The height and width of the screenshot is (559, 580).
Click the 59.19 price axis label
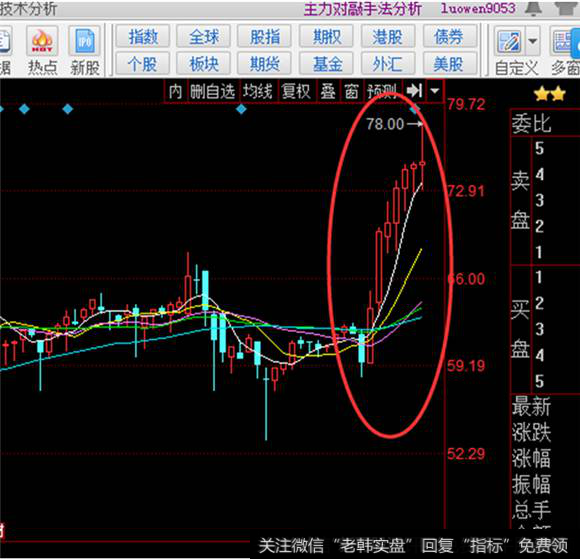tap(466, 366)
